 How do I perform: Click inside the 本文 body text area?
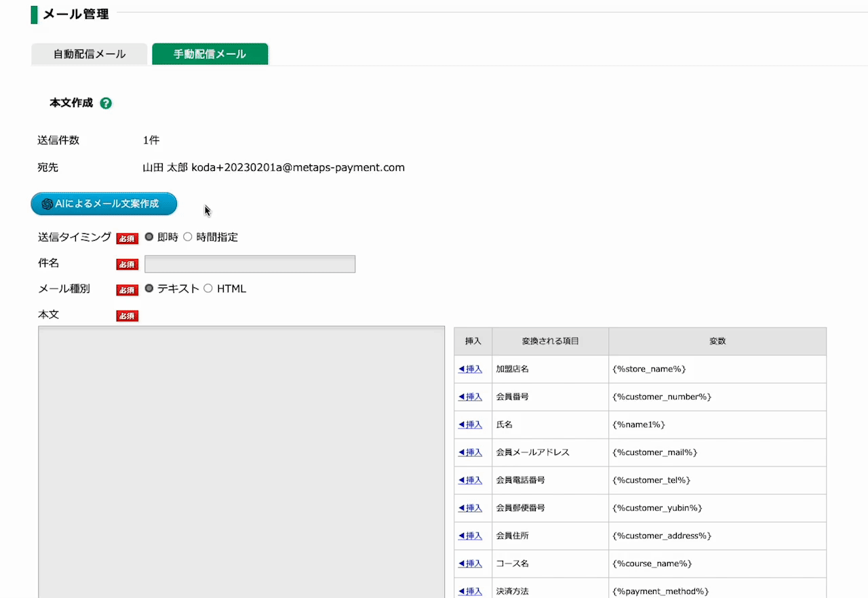[241, 461]
